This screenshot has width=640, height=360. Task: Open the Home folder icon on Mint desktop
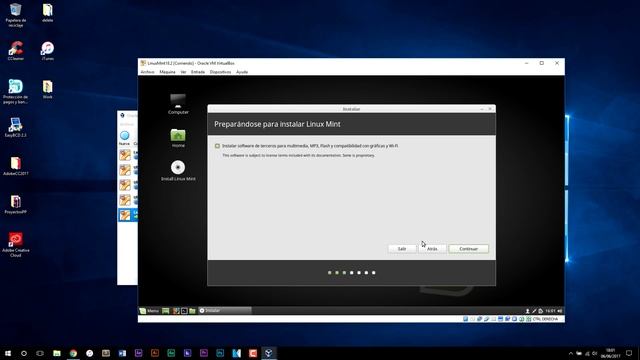178,138
